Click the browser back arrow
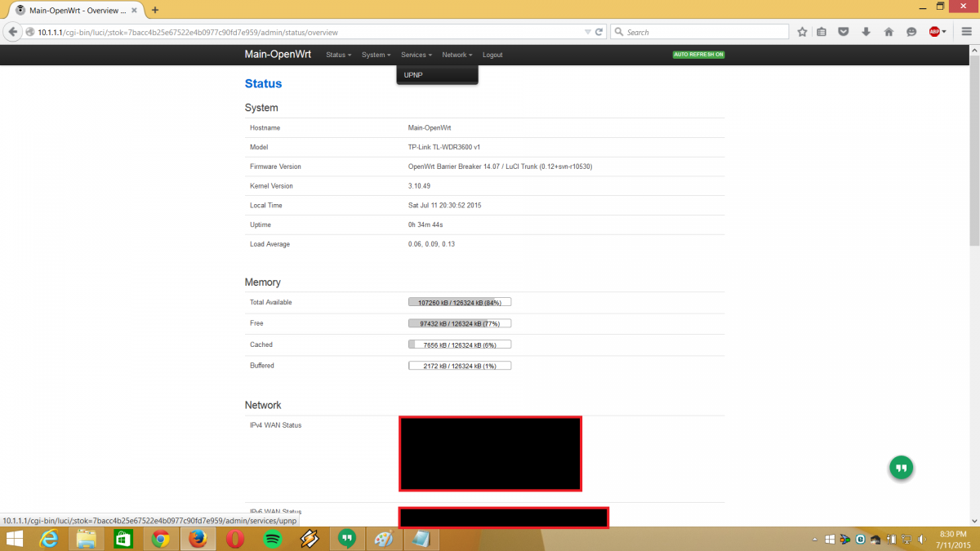 [13, 32]
